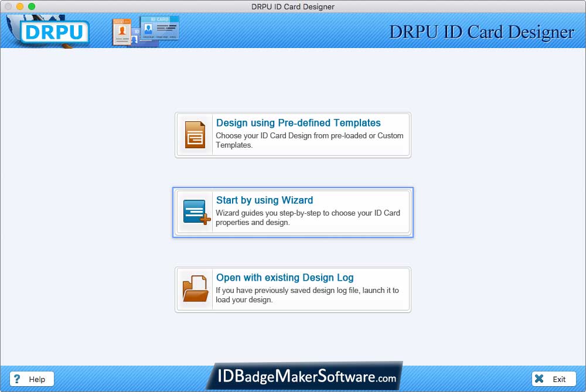Click the question mark Help icon

(x=17, y=379)
